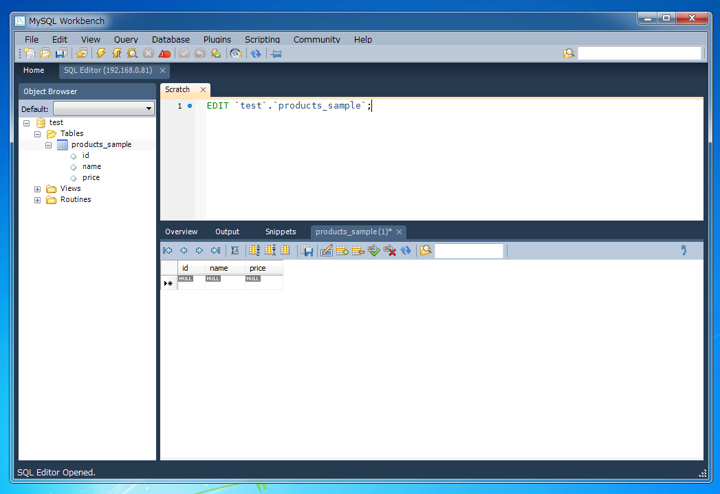
Task: Click the rollback transaction icon
Action: (200, 53)
